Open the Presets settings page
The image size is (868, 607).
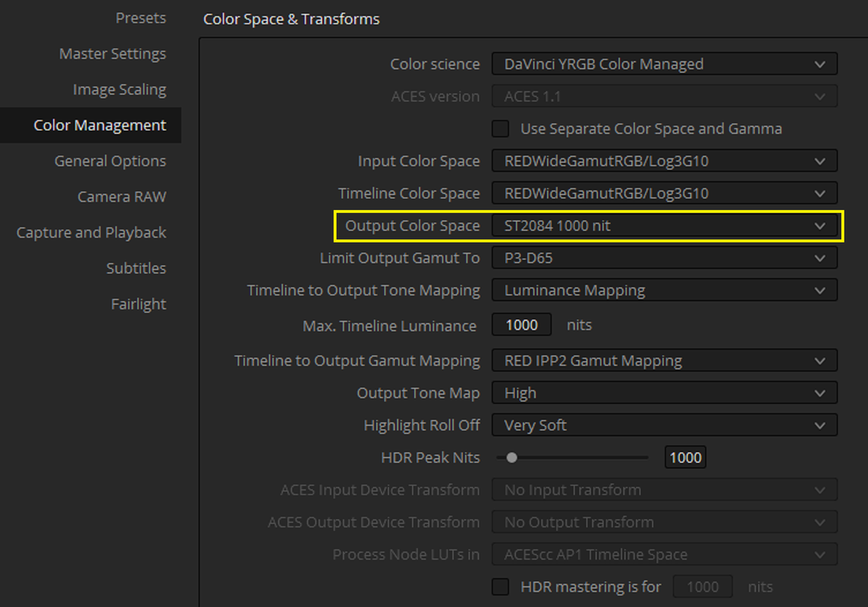click(x=140, y=18)
